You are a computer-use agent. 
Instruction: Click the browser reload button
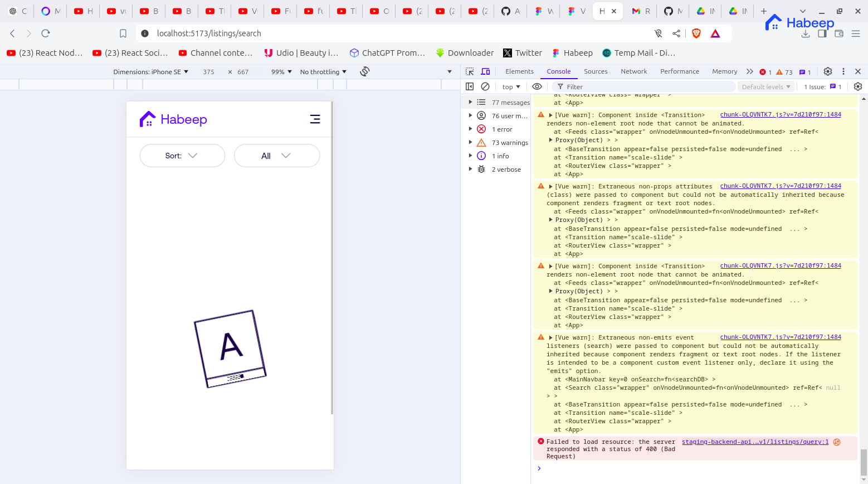pyautogui.click(x=46, y=33)
